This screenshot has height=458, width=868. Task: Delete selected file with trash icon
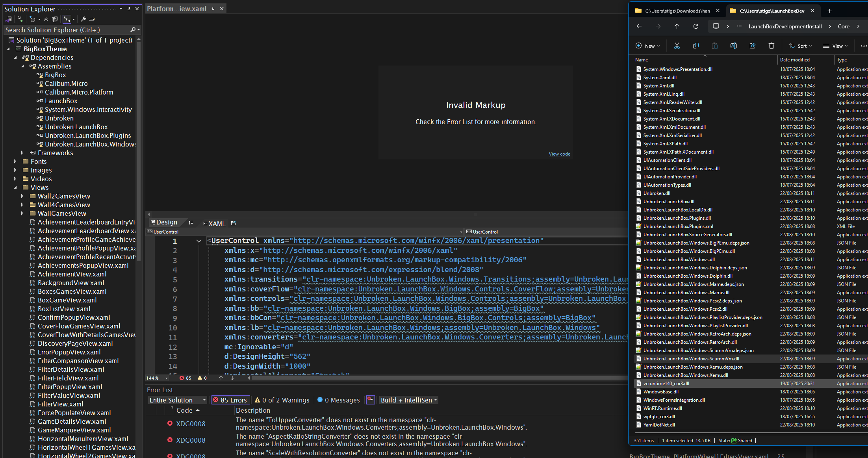(x=772, y=46)
